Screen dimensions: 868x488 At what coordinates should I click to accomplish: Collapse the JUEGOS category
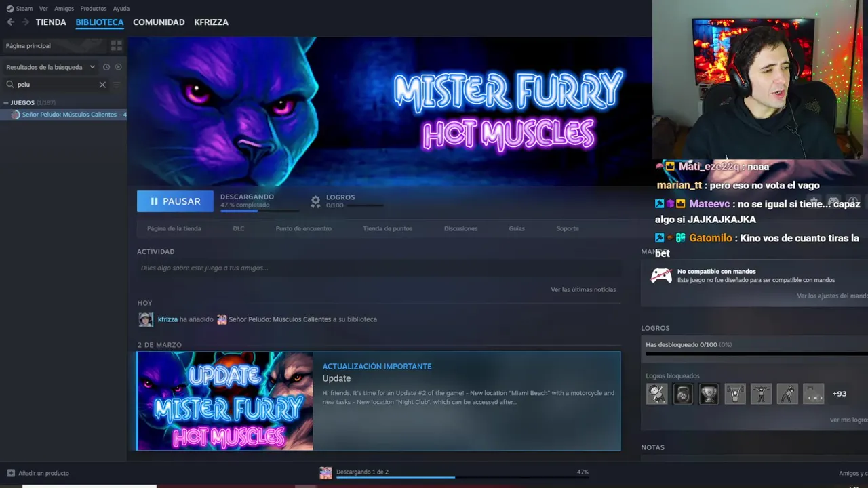(6, 103)
